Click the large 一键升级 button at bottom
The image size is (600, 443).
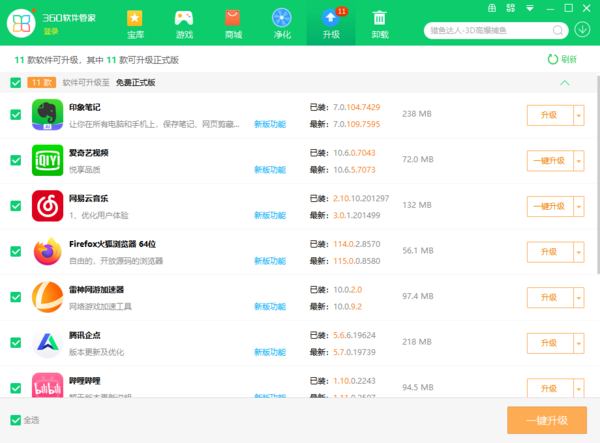tap(547, 420)
